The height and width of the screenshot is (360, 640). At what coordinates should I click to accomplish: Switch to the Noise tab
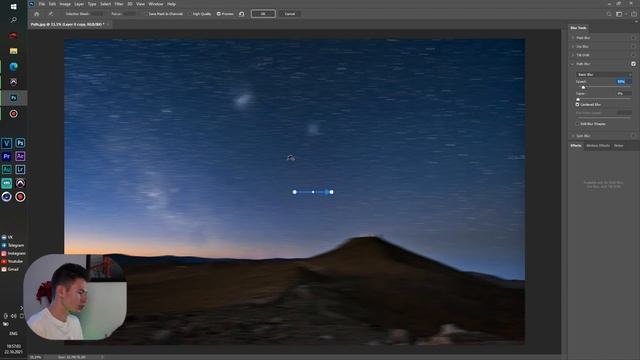619,146
